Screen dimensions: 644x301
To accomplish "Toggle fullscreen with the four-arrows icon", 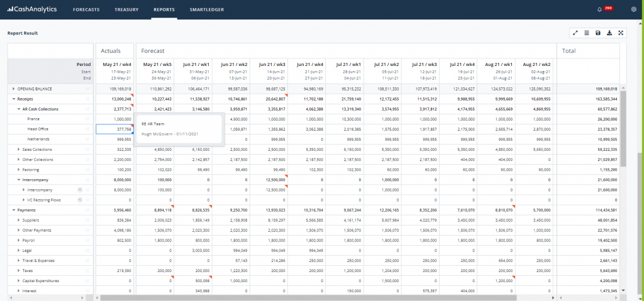I will (x=621, y=33).
